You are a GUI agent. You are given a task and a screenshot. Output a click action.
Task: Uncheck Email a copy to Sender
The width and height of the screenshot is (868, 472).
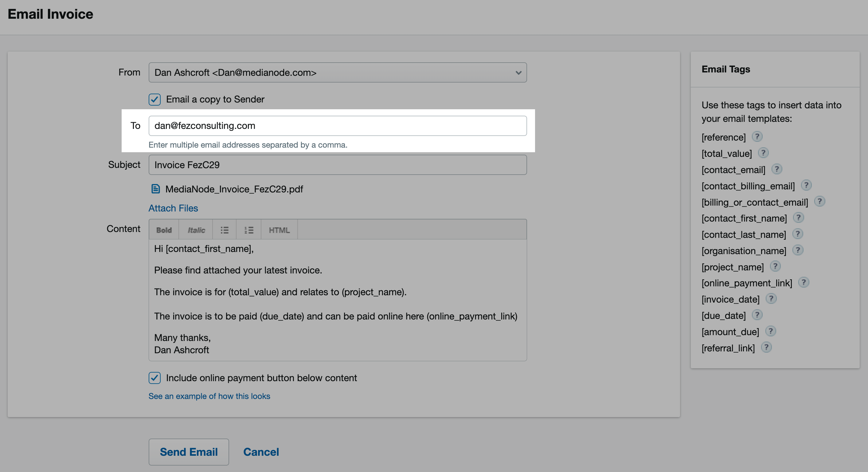coord(154,99)
